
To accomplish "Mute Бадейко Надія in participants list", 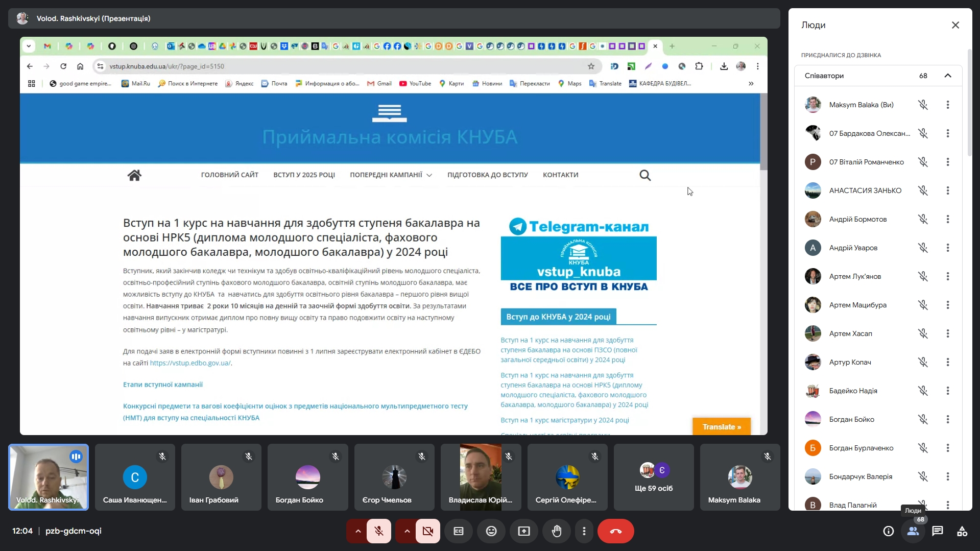I will tap(923, 391).
